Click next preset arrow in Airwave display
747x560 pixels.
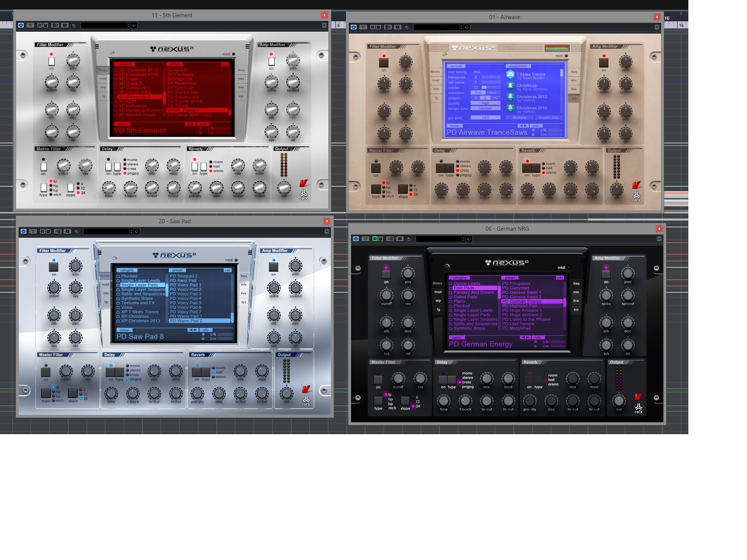tap(525, 126)
